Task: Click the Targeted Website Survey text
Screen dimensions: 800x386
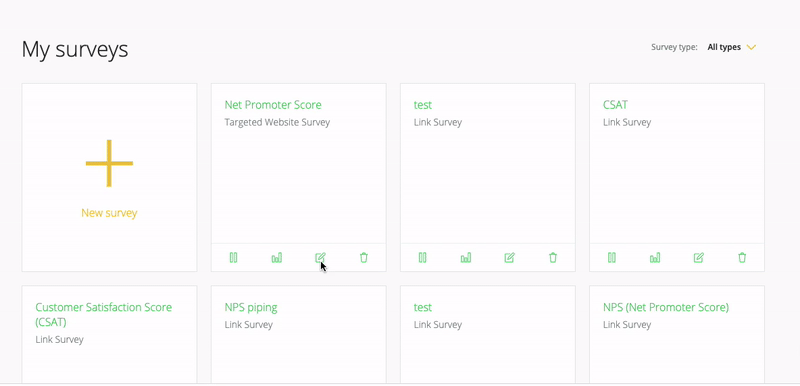Action: (277, 122)
